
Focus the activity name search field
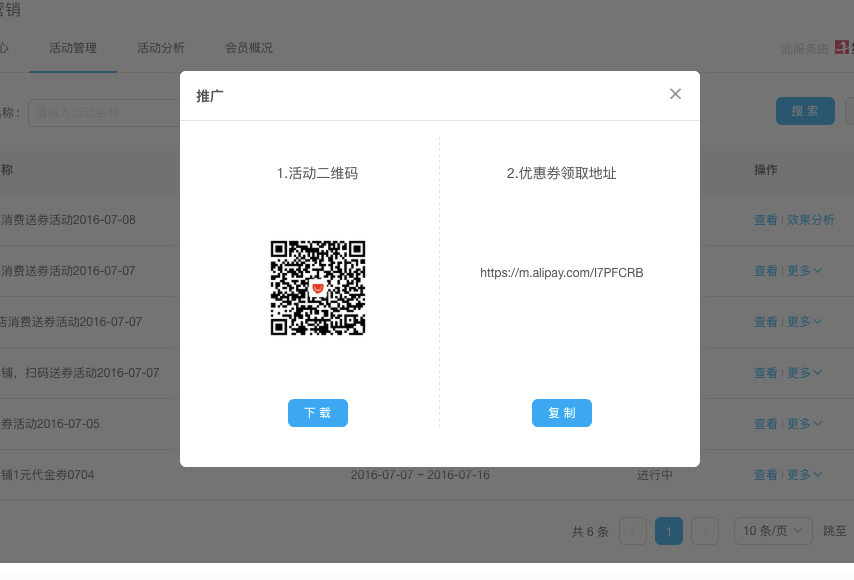(x=104, y=113)
